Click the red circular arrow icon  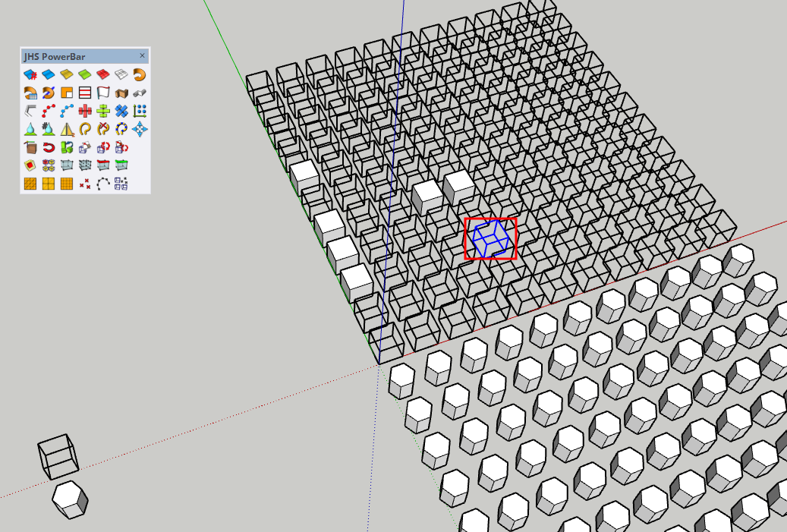48,147
